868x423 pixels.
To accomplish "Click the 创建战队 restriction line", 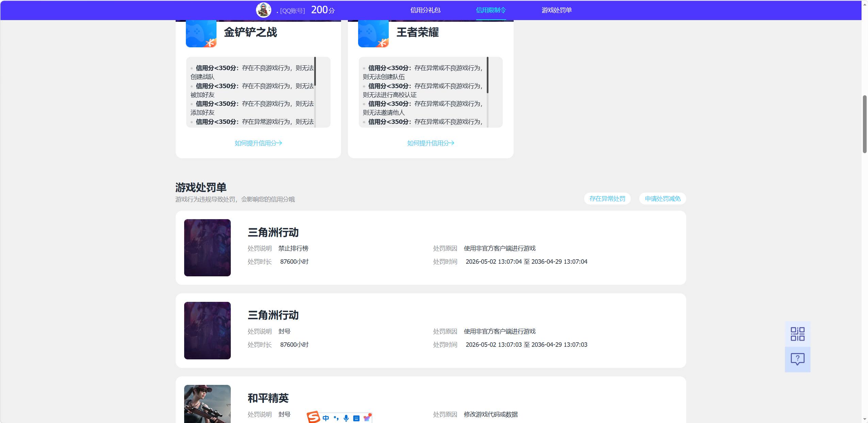I will pyautogui.click(x=202, y=77).
